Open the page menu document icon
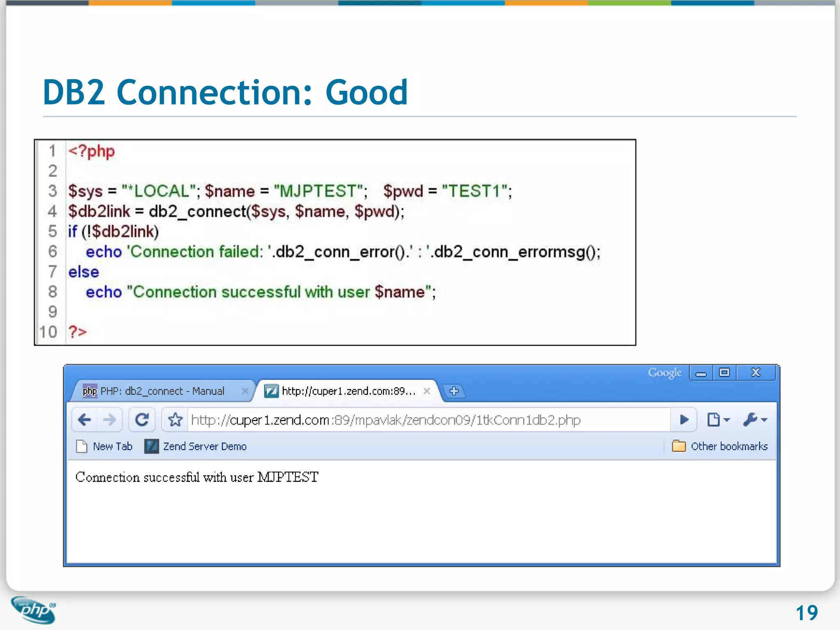The height and width of the screenshot is (630, 840). tap(718, 420)
